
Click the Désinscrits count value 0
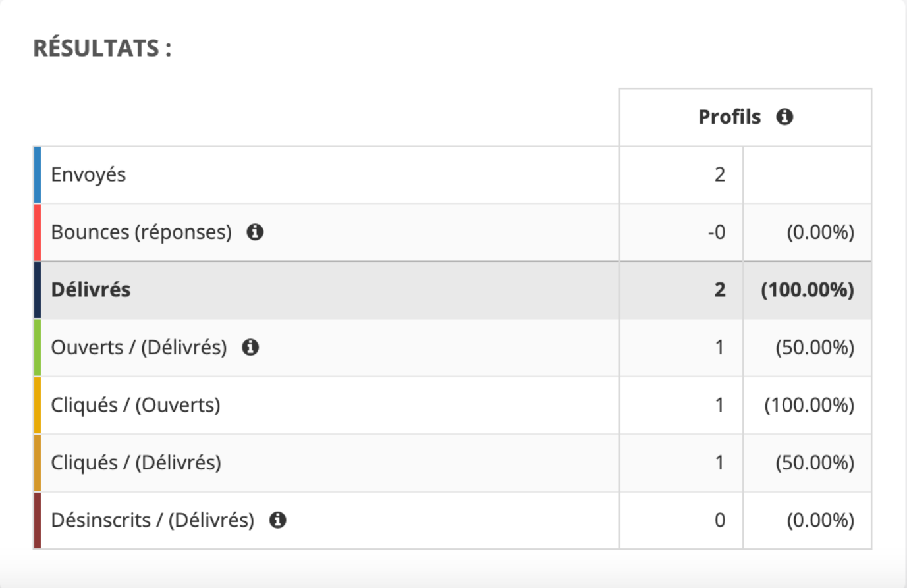click(720, 520)
